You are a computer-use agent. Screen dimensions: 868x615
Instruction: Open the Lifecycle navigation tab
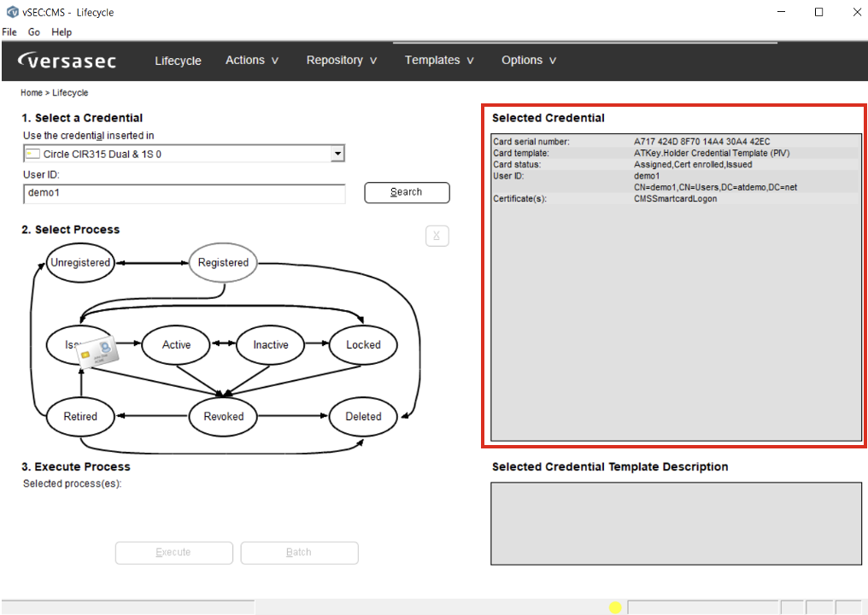point(178,61)
